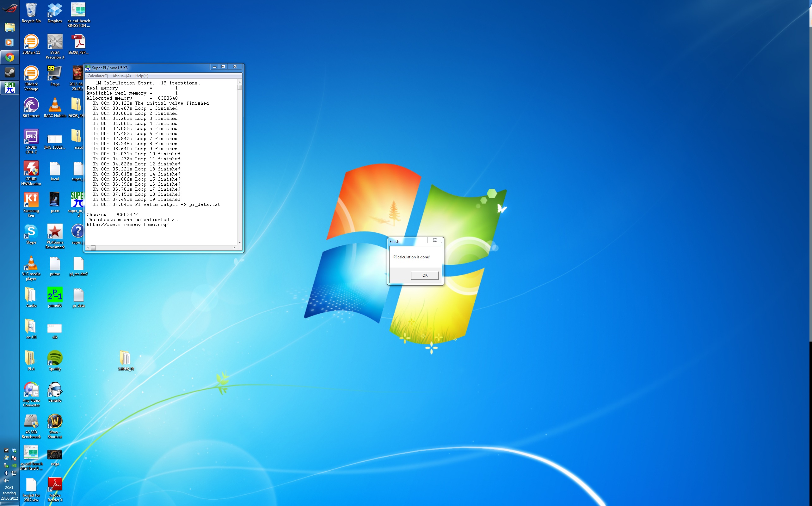Select the CPUID CPU-Z shortcut
The image size is (812, 506).
(31, 142)
